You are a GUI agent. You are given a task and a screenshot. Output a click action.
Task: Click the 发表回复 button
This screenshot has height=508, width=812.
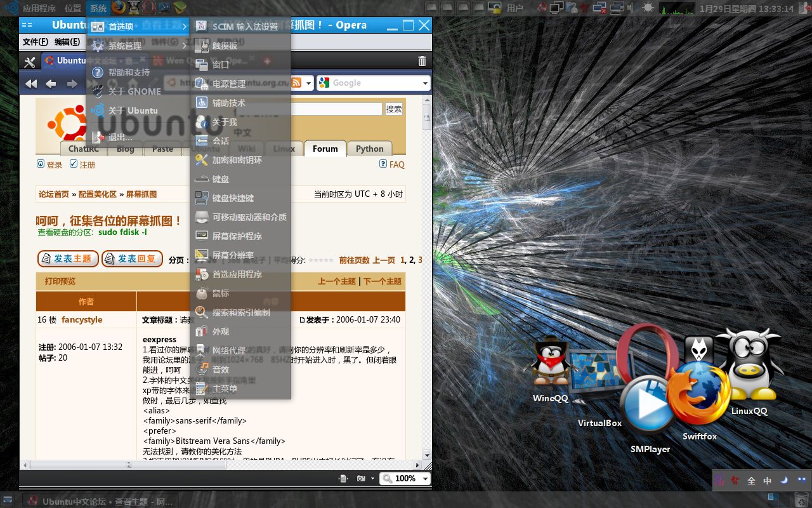pos(132,259)
